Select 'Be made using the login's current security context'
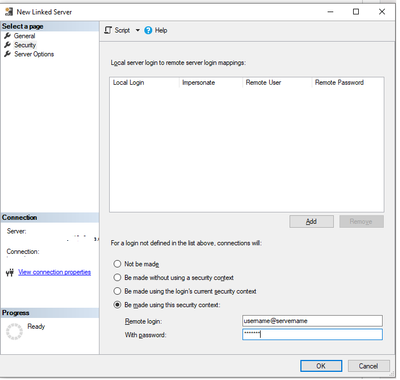 117,291
